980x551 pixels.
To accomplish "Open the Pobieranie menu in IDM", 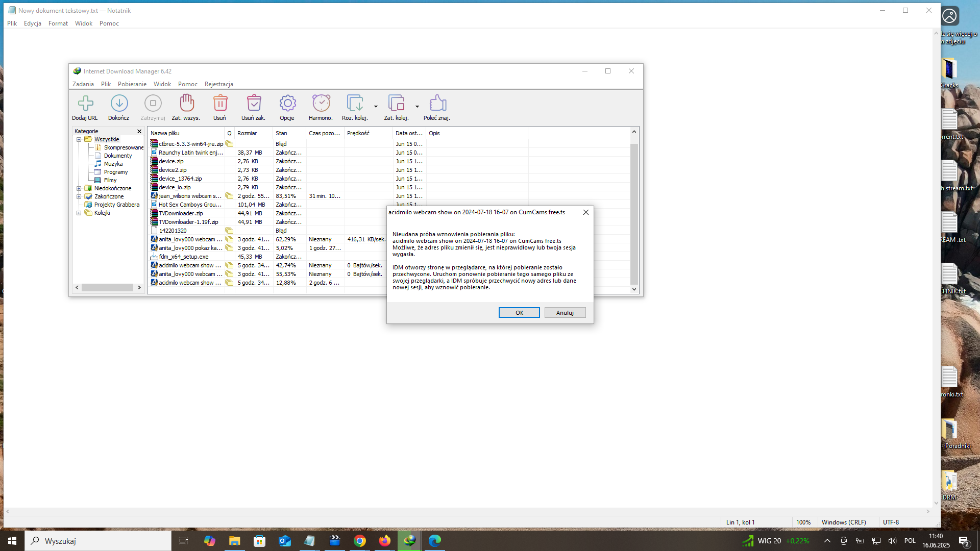I will pos(132,84).
